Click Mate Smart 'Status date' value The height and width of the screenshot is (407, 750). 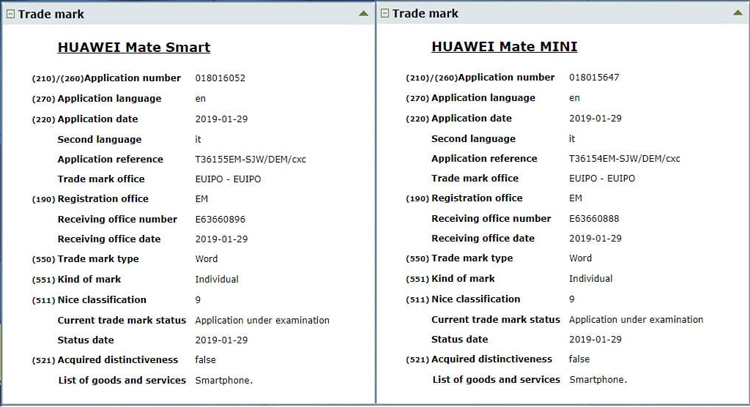(x=221, y=340)
